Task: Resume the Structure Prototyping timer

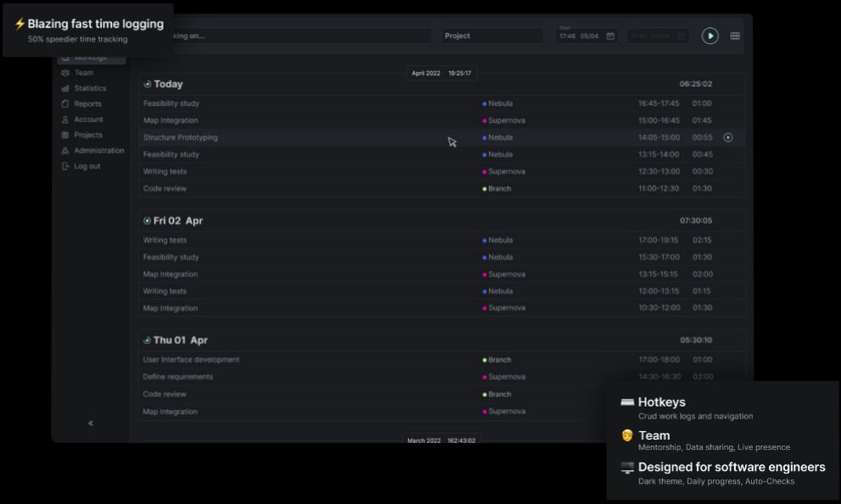Action: point(729,136)
